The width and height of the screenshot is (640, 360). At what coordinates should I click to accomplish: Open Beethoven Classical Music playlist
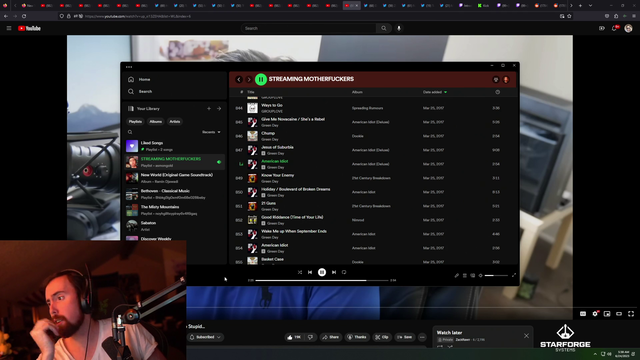point(175,194)
